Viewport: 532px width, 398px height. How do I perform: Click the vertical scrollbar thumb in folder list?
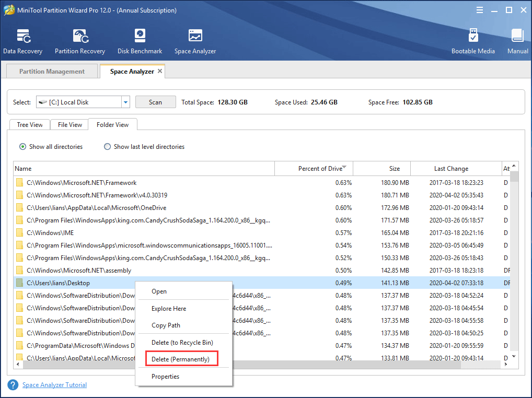click(514, 177)
